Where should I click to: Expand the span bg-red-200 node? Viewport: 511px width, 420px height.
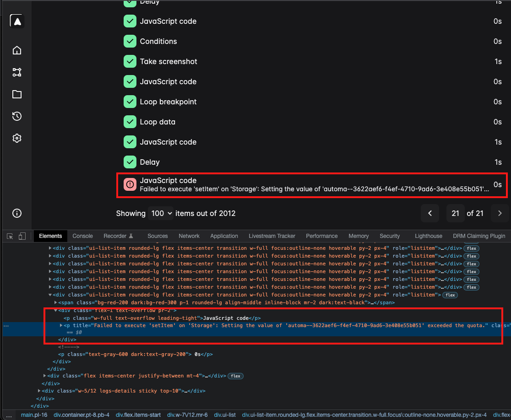pyautogui.click(x=56, y=302)
